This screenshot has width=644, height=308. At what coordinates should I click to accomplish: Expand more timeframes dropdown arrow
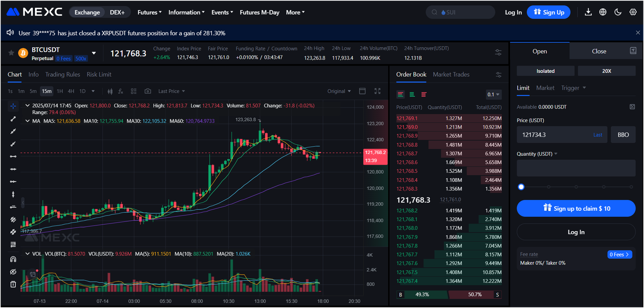[x=93, y=91]
